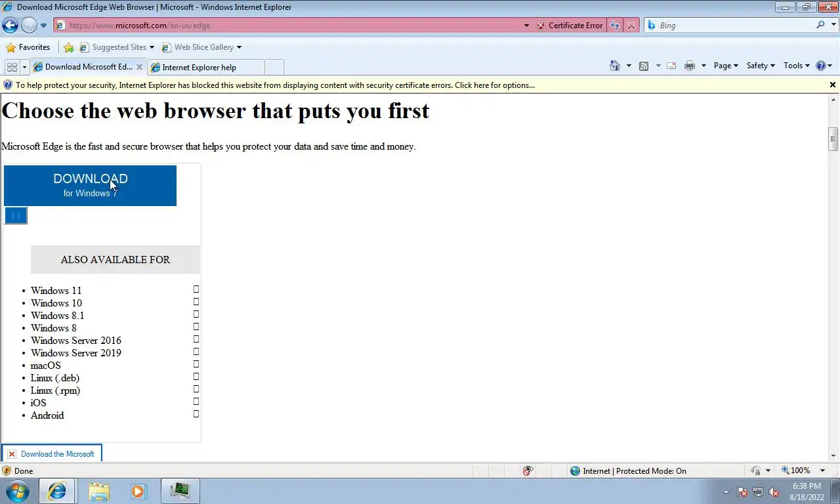Click the Action Center flag tray icon

click(742, 492)
